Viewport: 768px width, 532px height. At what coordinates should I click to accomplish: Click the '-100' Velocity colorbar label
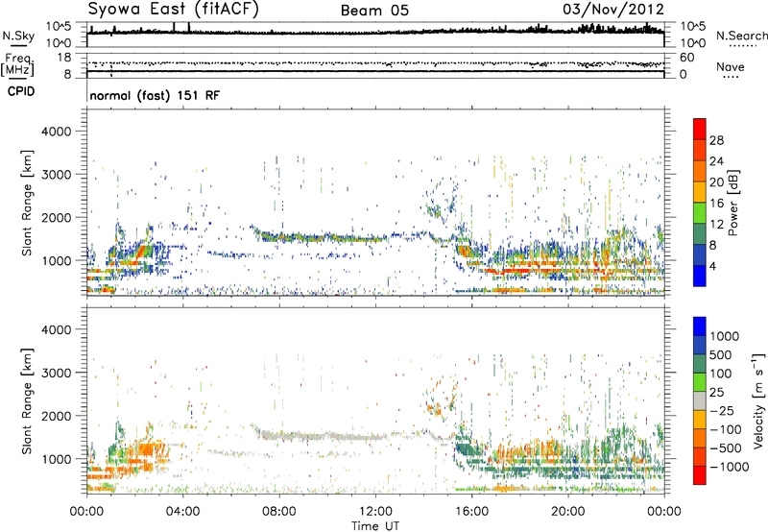coord(726,429)
